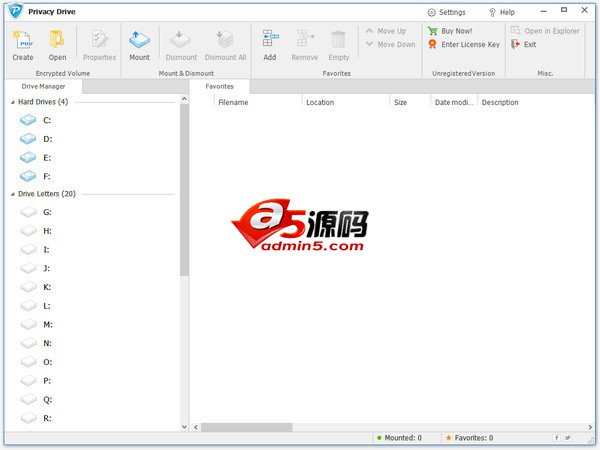Click Enter License Key

(464, 44)
